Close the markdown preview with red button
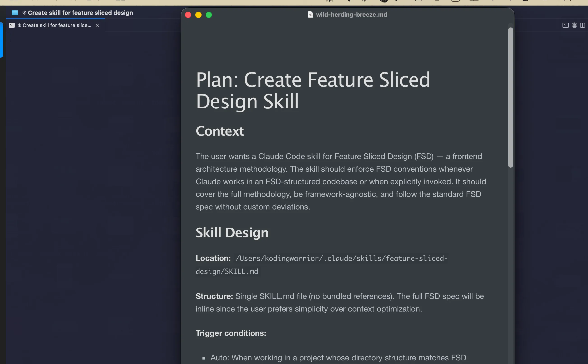This screenshot has height=364, width=588. point(188,15)
